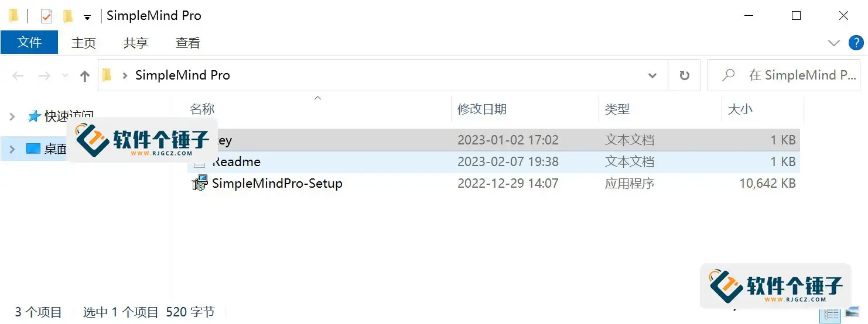Refresh the SimpleMind Pro folder
The width and height of the screenshot is (868, 324).
(684, 75)
